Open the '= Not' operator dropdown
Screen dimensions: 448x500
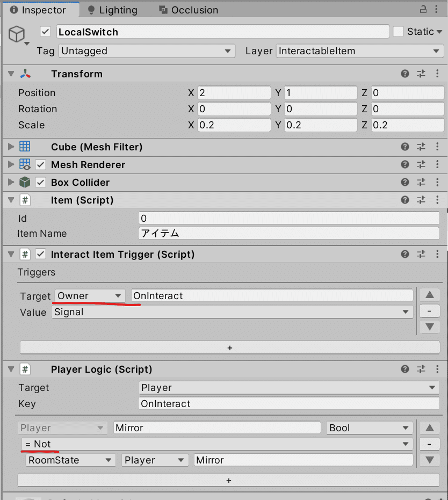218,444
